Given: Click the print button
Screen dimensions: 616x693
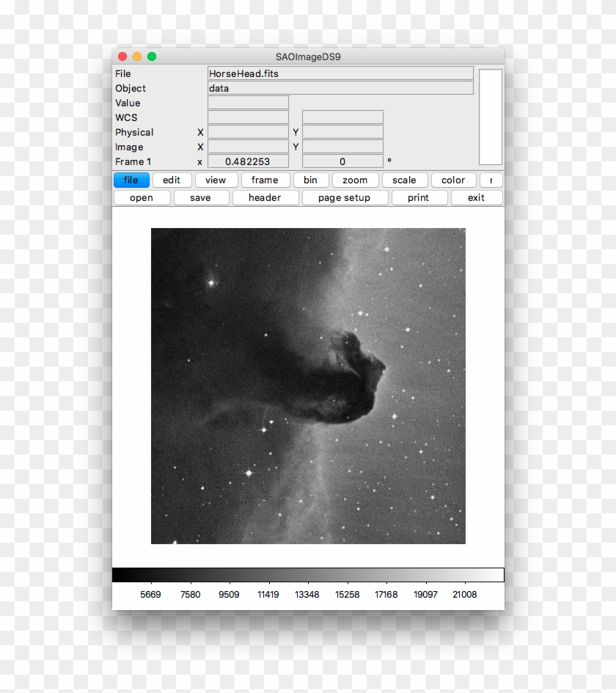Looking at the screenshot, I should [x=419, y=197].
